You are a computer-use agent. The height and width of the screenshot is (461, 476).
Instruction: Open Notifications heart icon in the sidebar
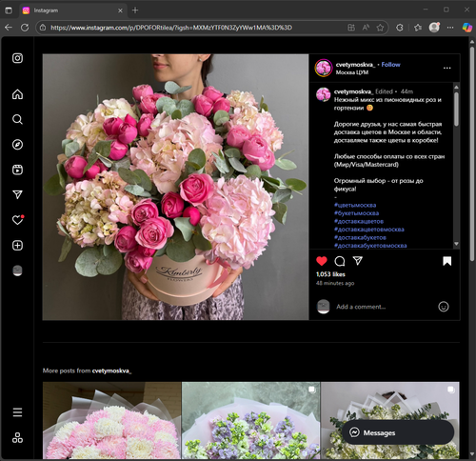coord(17,220)
